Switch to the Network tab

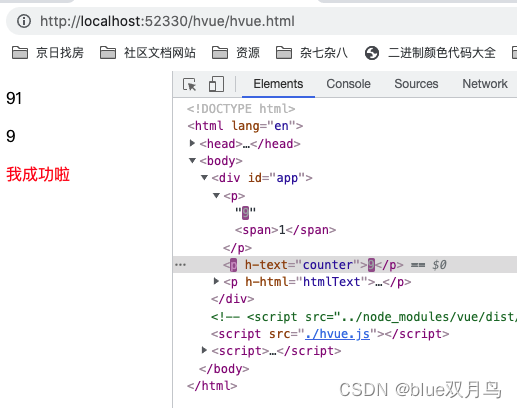(x=485, y=84)
